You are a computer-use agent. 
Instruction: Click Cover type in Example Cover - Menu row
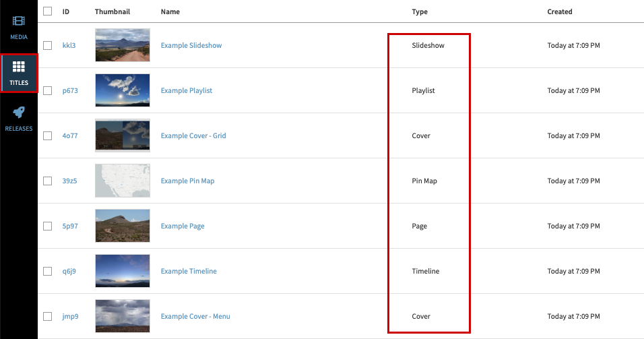[421, 316]
